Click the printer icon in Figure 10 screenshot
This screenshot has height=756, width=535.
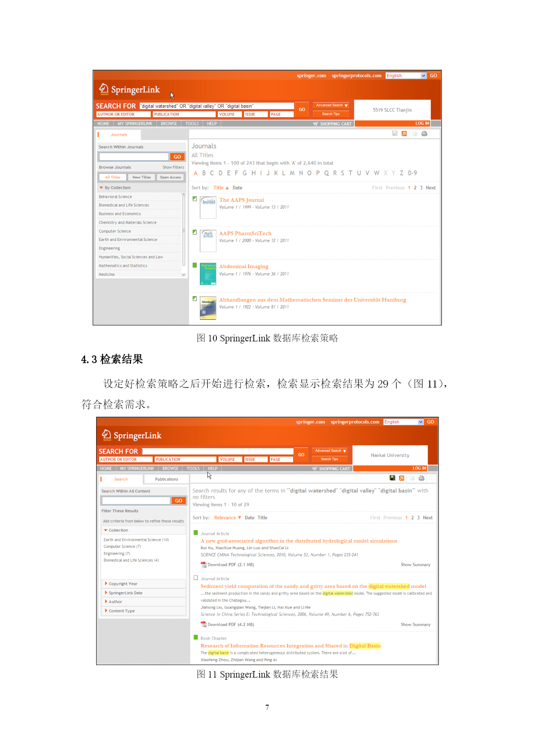point(424,134)
